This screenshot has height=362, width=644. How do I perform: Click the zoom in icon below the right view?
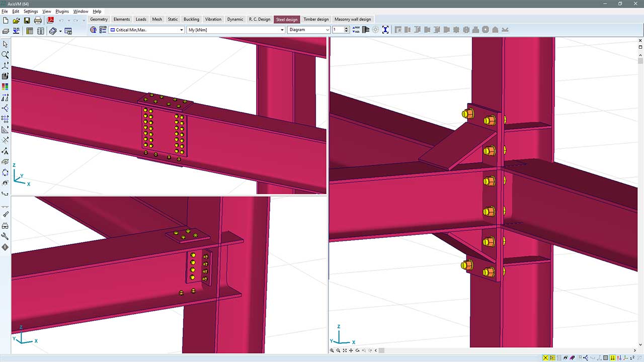tap(332, 350)
